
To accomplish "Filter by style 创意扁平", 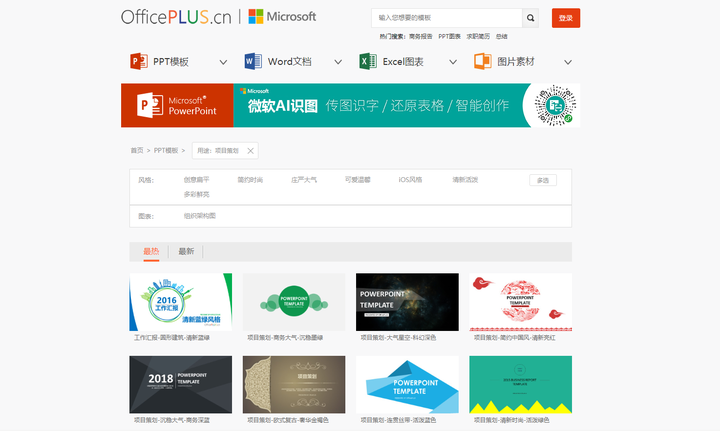I will (x=197, y=180).
